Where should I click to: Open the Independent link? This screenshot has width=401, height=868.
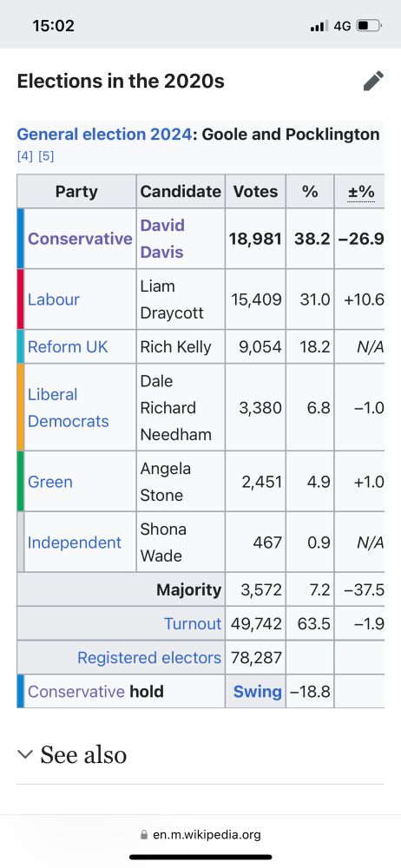point(75,542)
